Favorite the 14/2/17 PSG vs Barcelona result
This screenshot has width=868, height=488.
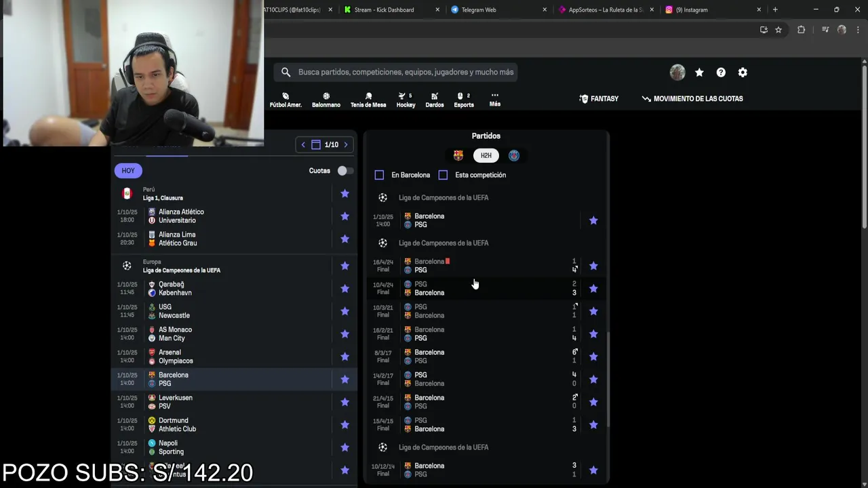pos(593,380)
